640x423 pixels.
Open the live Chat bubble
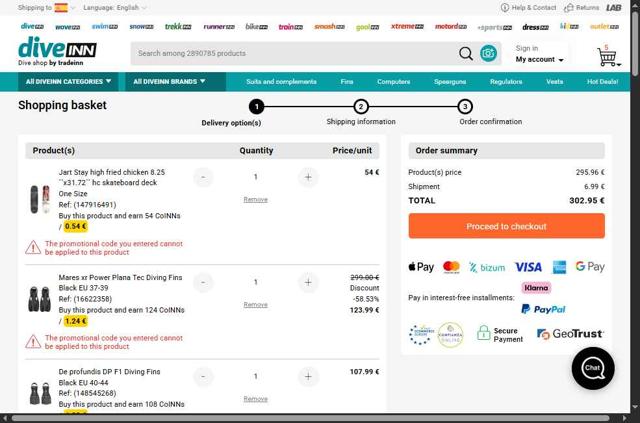[593, 369]
